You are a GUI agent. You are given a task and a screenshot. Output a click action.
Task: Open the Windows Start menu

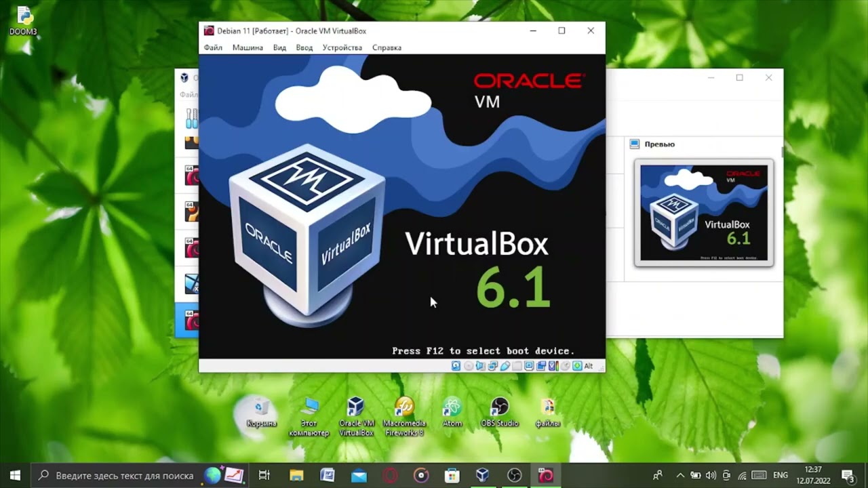coord(15,475)
